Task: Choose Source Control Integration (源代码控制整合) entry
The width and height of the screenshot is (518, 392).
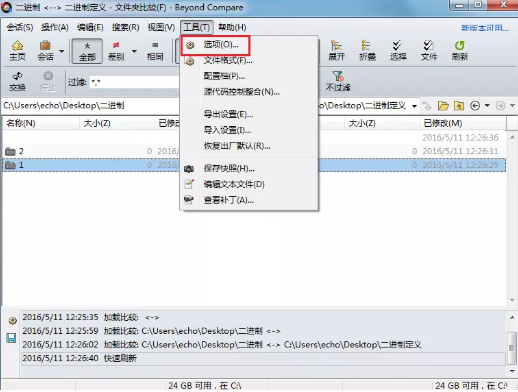Action: click(249, 92)
